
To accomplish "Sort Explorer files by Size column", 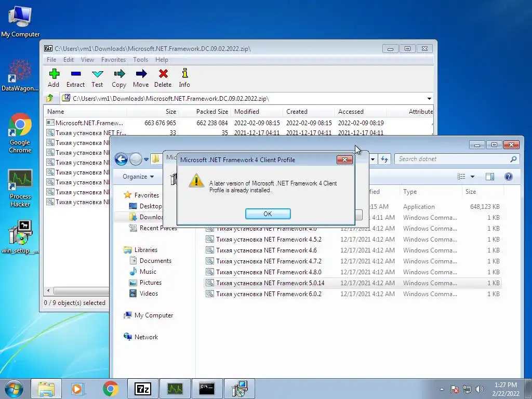I will point(483,192).
